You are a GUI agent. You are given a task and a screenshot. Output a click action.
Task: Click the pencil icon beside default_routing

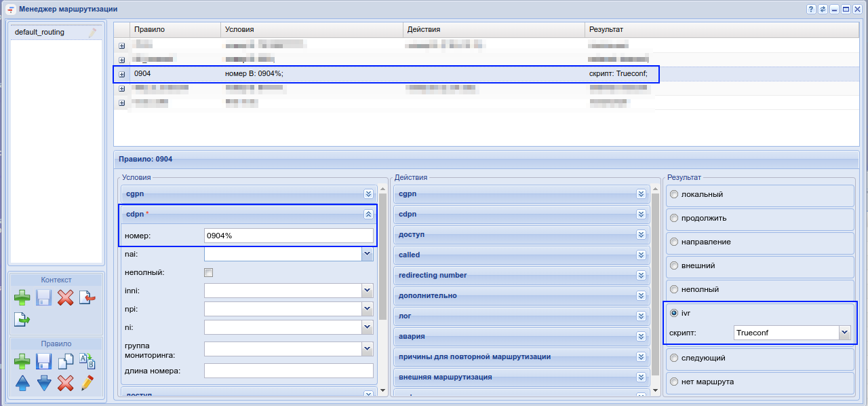pos(92,32)
